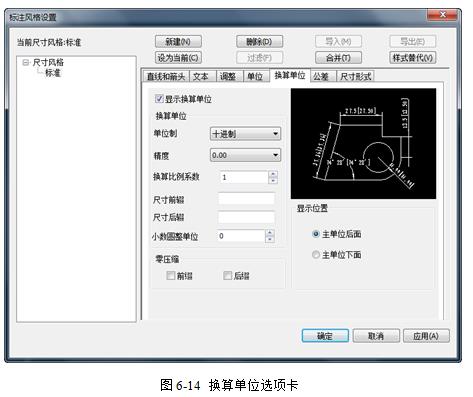
Task: Click the 设为当前(C) button
Action: tap(178, 58)
